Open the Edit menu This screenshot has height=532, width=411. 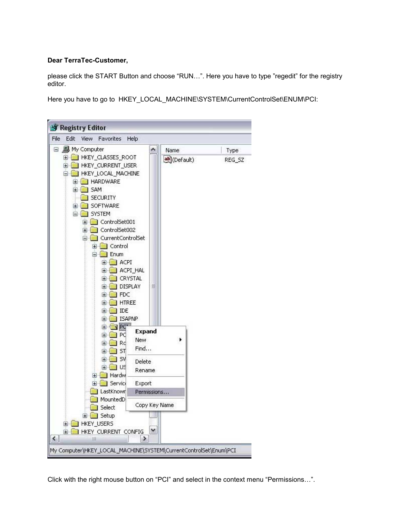click(x=71, y=139)
